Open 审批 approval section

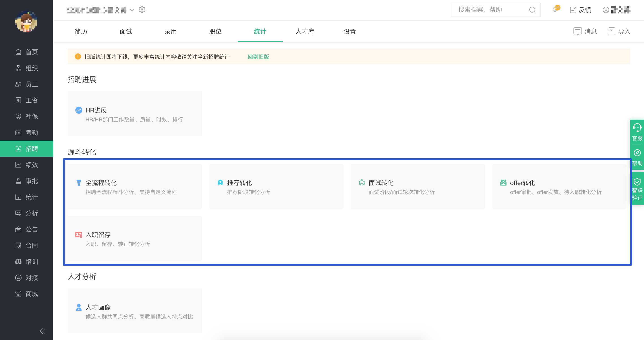pyautogui.click(x=26, y=181)
